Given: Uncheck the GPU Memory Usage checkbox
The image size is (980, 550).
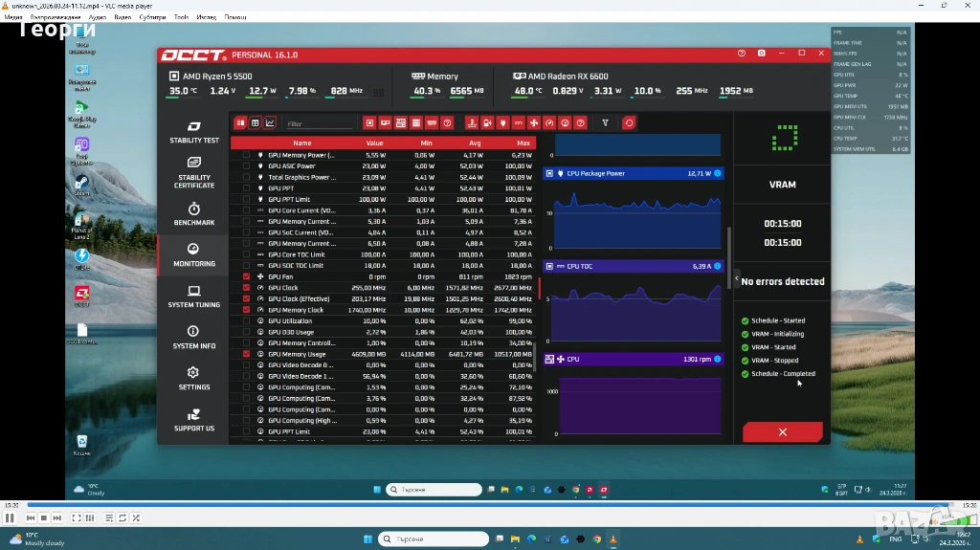Looking at the screenshot, I should click(x=247, y=354).
